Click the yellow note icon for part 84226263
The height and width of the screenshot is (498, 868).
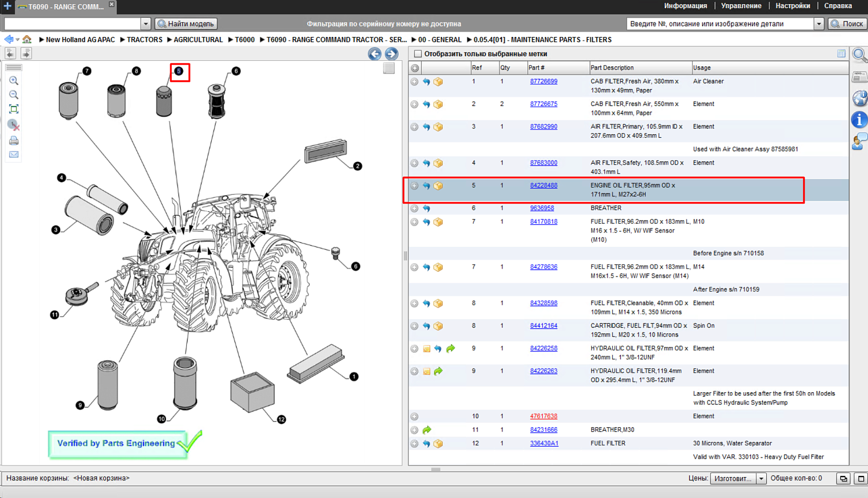(426, 371)
